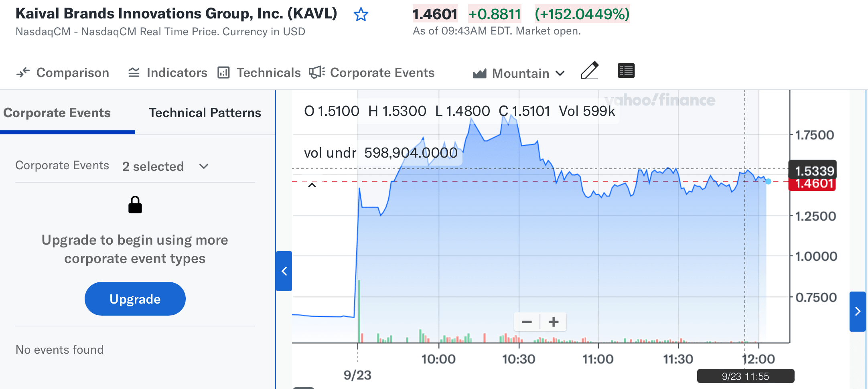Viewport: 868px width, 389px height.
Task: Click the 1.4601 red price label
Action: click(814, 184)
